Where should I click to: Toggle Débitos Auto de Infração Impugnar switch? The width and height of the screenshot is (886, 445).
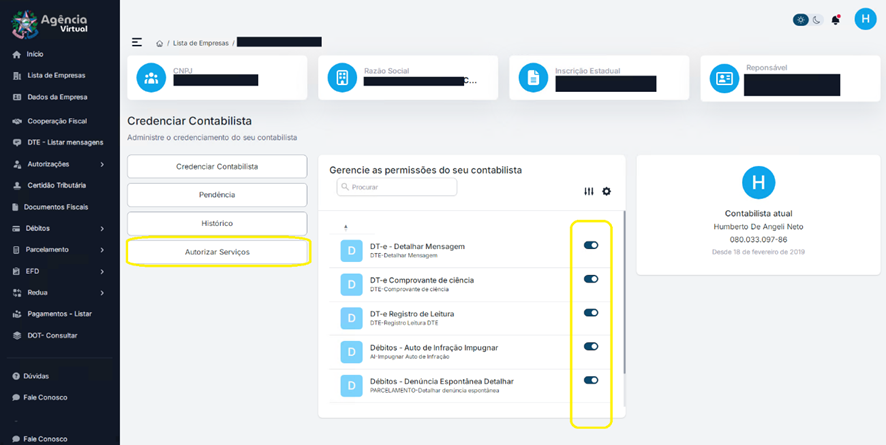pos(591,346)
